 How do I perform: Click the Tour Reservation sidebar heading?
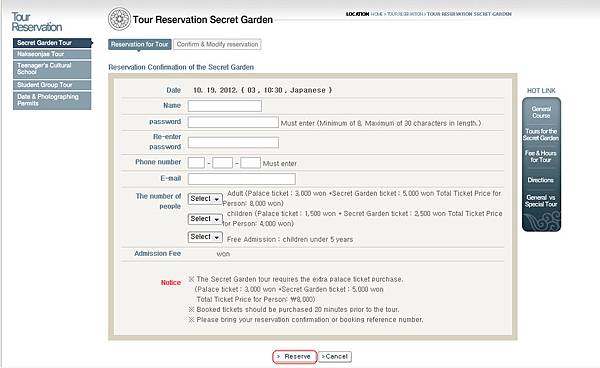point(36,22)
